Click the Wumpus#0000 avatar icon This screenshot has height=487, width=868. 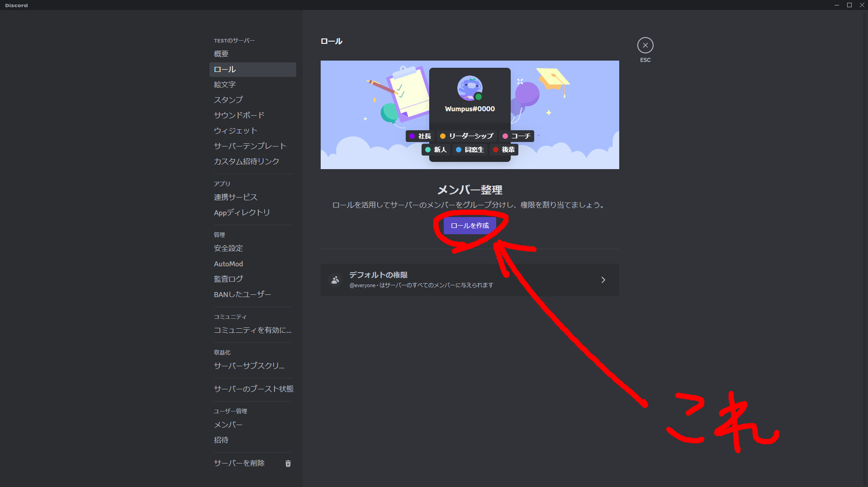coord(470,89)
